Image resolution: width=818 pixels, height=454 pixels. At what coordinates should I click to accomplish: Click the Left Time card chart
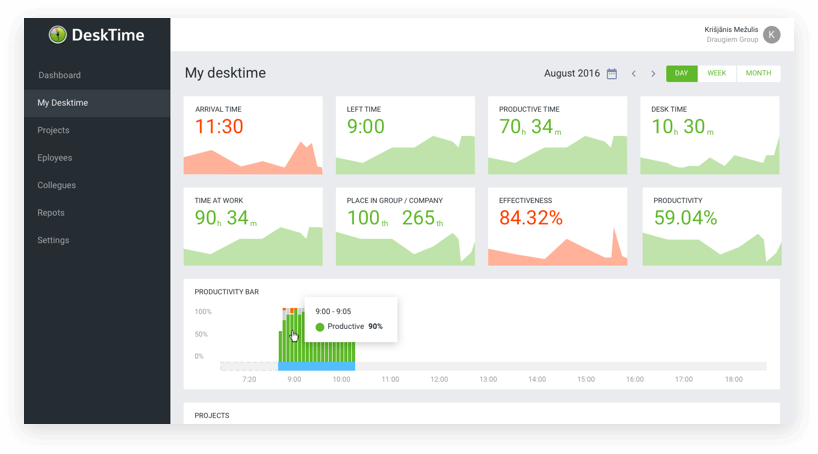405,155
